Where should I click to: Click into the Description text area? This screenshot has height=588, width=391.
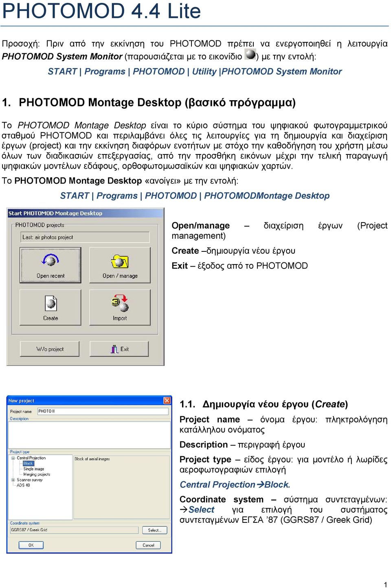click(x=89, y=434)
